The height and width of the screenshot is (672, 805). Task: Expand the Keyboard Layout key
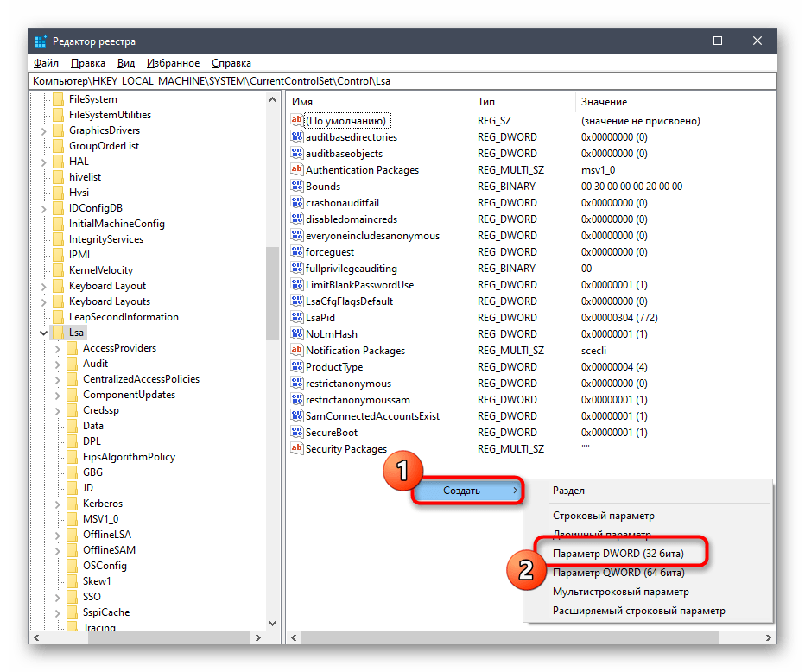click(43, 286)
